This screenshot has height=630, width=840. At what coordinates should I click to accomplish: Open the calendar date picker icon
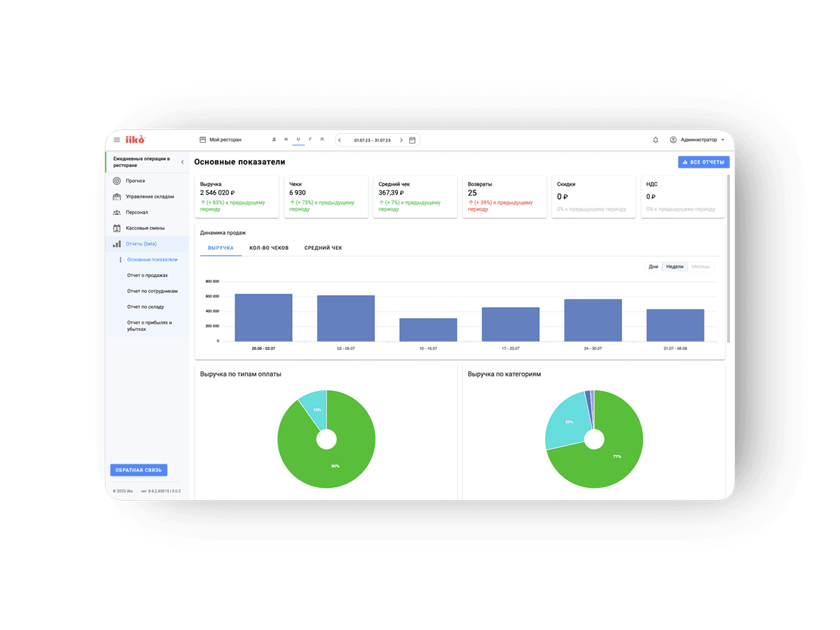click(412, 140)
